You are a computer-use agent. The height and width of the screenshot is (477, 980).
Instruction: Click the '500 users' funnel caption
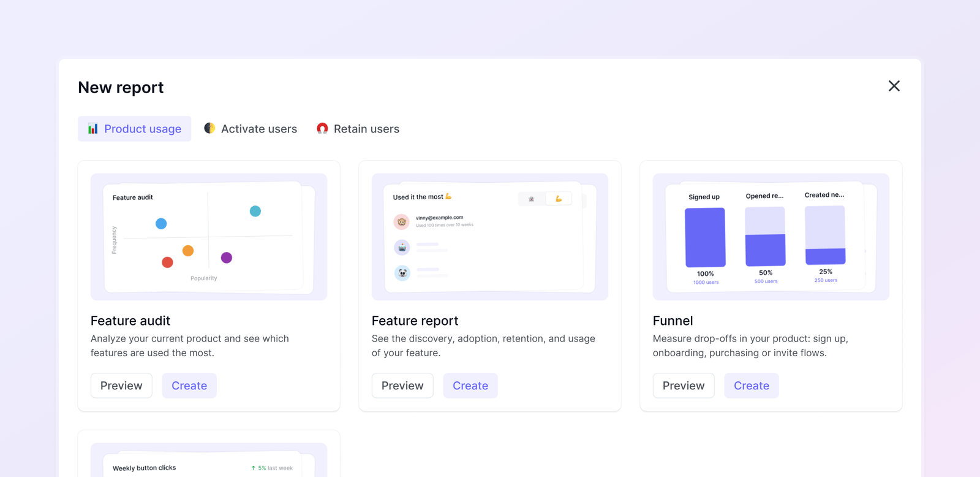pyautogui.click(x=766, y=281)
